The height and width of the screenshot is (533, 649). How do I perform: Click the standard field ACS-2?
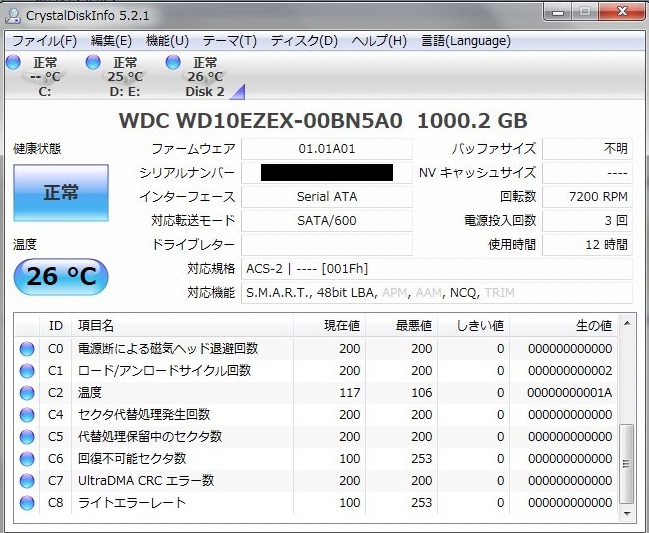pyautogui.click(x=437, y=269)
